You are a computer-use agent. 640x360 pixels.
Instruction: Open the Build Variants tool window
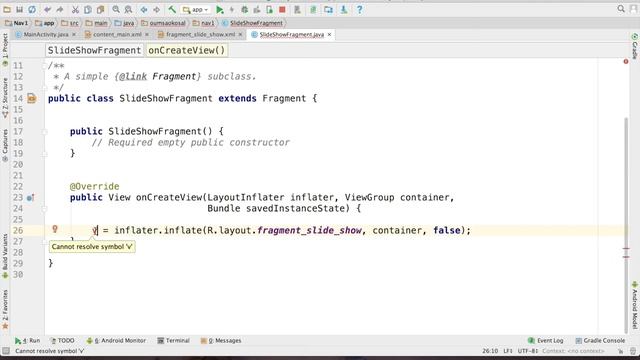pos(5,256)
